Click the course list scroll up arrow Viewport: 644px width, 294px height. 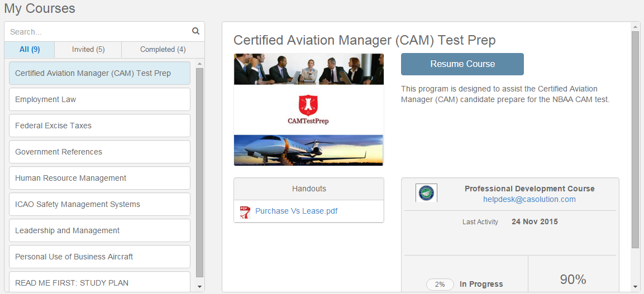199,64
